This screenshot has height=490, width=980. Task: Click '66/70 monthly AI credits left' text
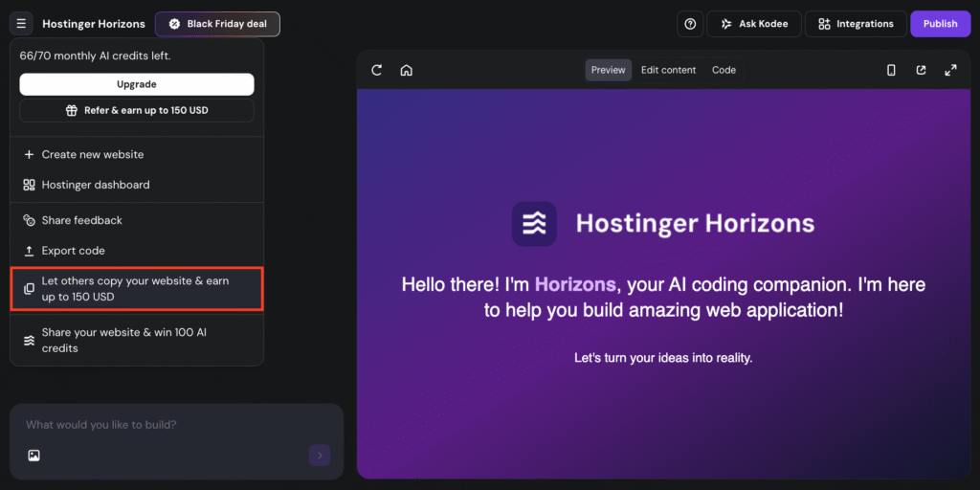(x=95, y=56)
